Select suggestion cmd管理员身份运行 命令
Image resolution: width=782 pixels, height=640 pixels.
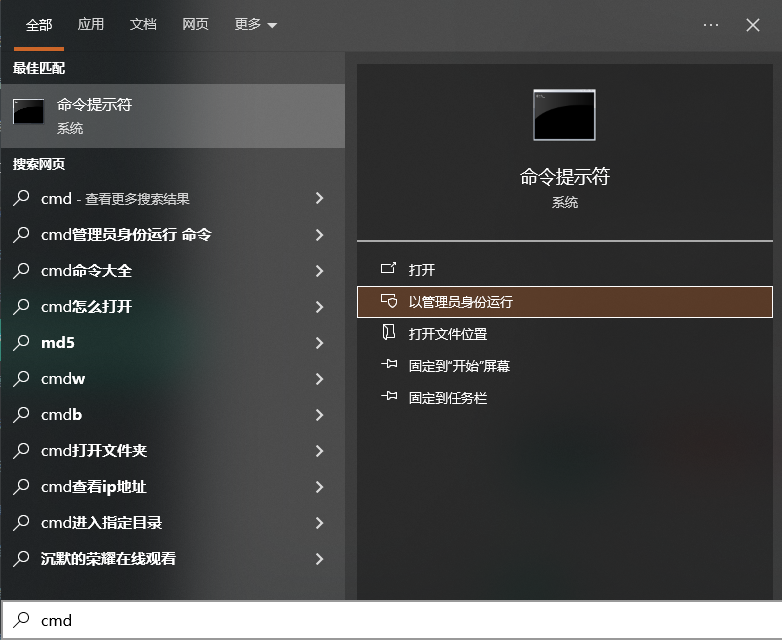[x=173, y=234]
